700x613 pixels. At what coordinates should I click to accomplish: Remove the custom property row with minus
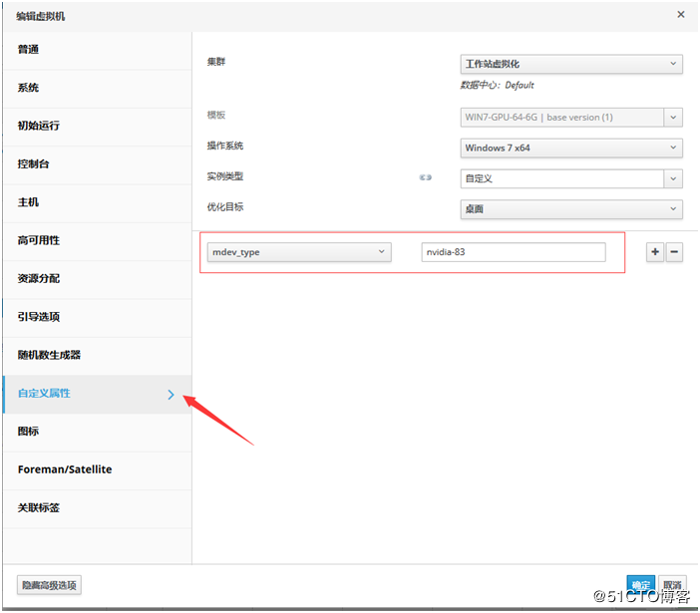(674, 252)
